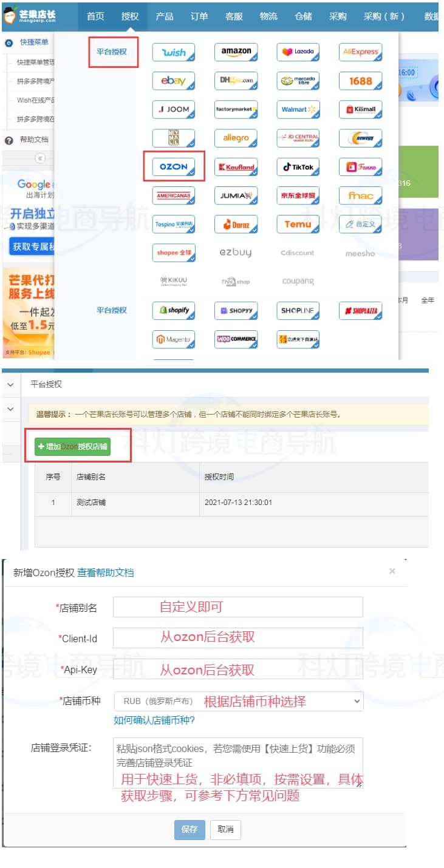Open the shopify store authorization

pyautogui.click(x=174, y=311)
